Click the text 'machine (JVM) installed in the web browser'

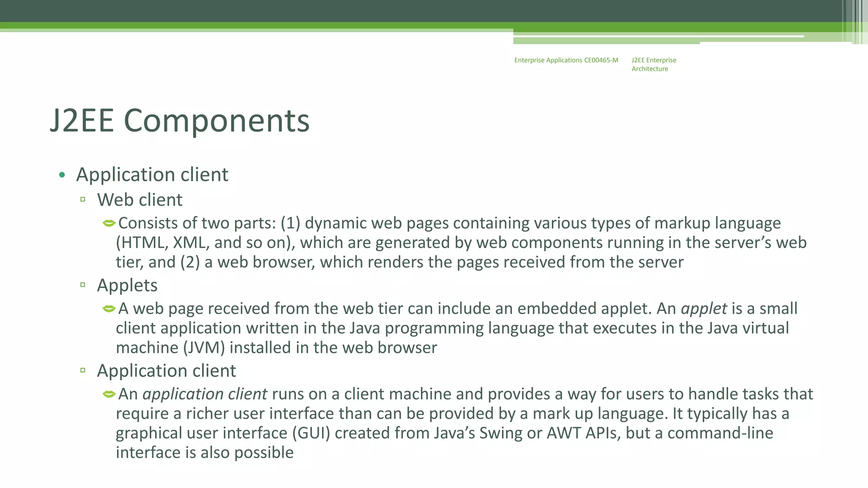(276, 348)
